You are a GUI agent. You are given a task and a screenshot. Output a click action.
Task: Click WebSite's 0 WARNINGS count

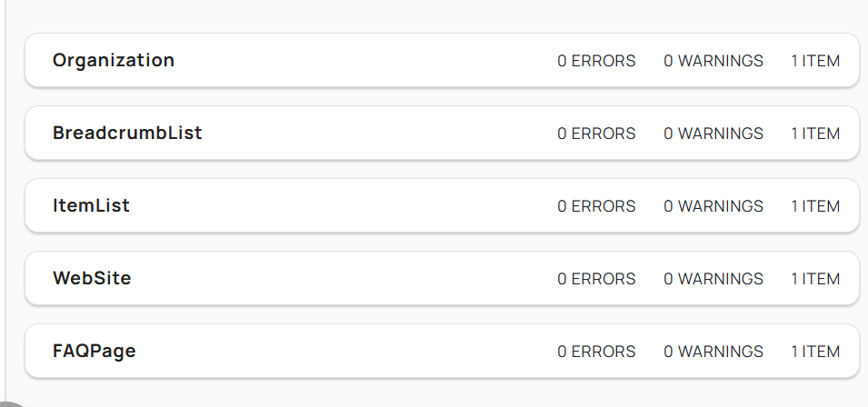[713, 279]
